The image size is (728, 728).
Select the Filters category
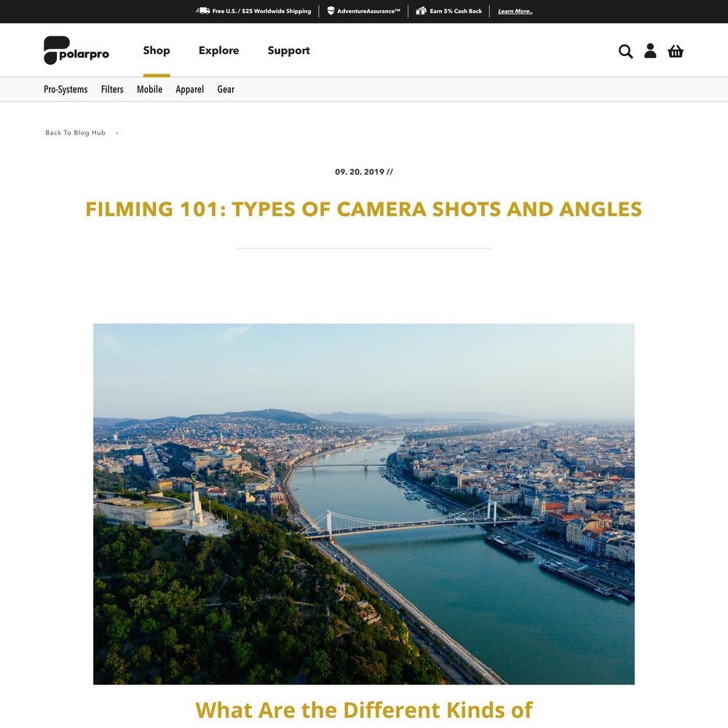tap(112, 89)
